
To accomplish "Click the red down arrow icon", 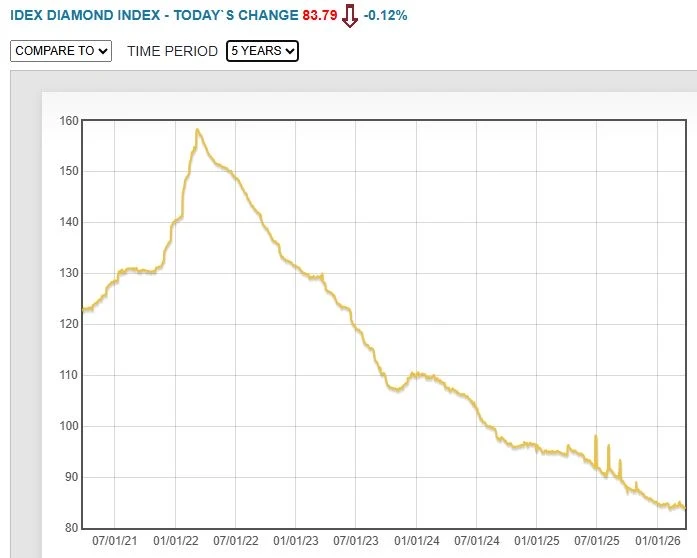I will point(349,16).
